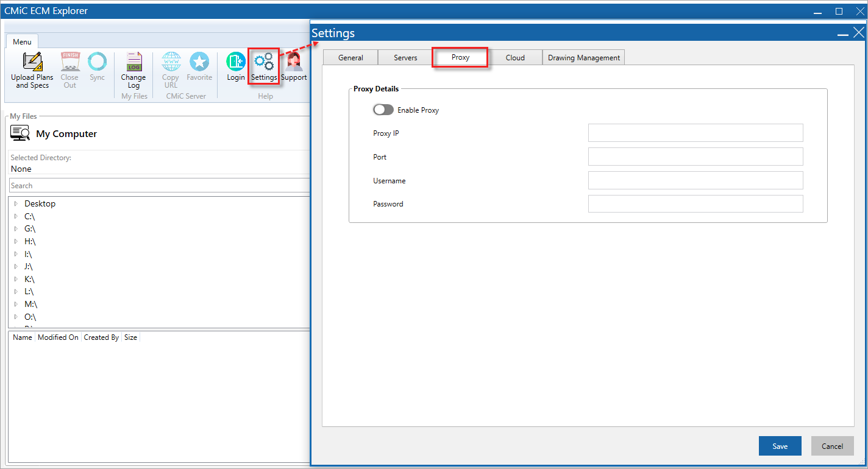Expand the I:\ drive node
Image resolution: width=868 pixels, height=469 pixels.
[x=16, y=254]
